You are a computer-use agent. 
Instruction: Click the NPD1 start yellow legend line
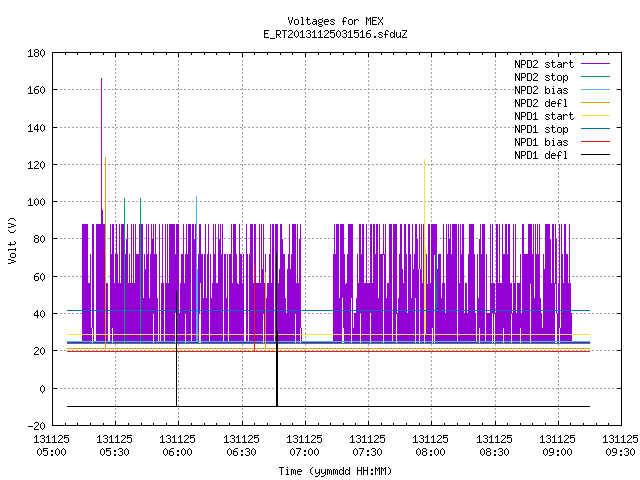pos(595,116)
